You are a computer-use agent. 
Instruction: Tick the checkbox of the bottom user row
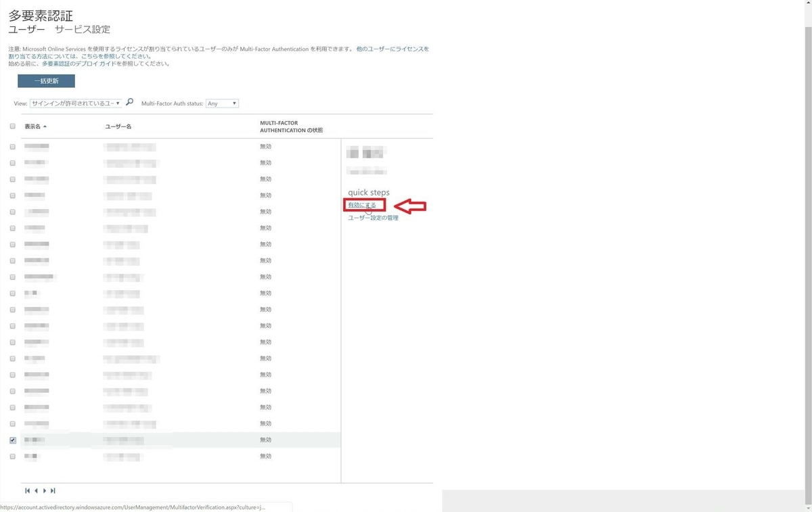(x=12, y=457)
